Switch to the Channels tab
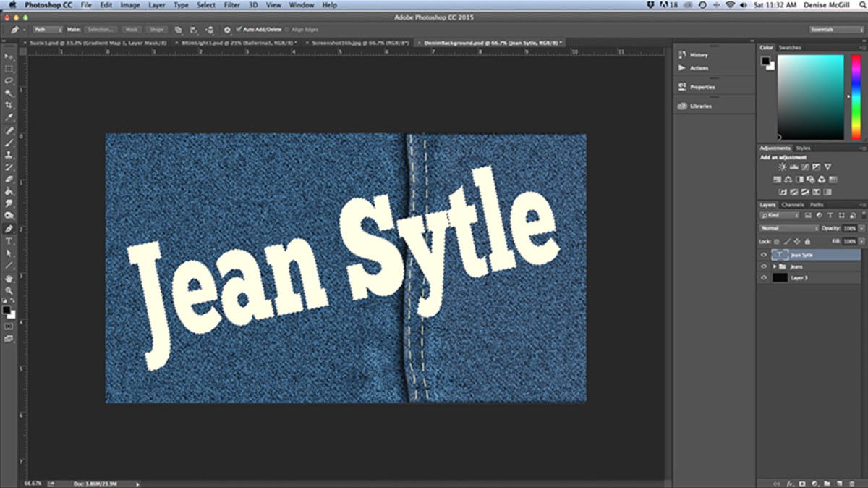Screen dimensions: 868x488 point(792,205)
